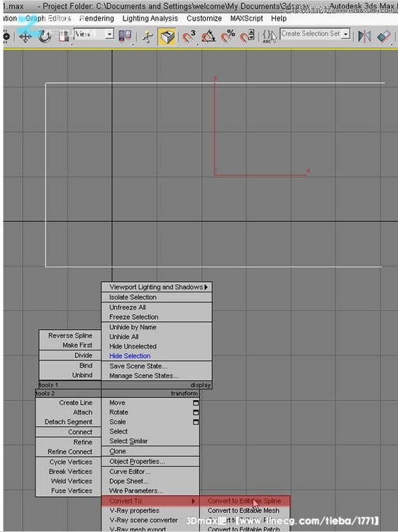
Task: Choose Save Scene State...
Action: pos(157,366)
